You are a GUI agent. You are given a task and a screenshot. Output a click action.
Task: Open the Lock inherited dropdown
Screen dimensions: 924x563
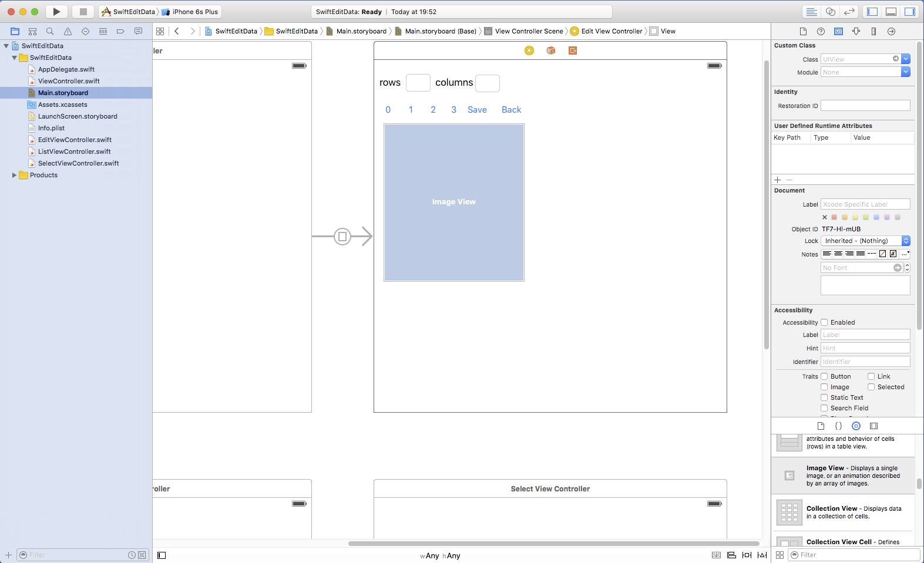905,241
